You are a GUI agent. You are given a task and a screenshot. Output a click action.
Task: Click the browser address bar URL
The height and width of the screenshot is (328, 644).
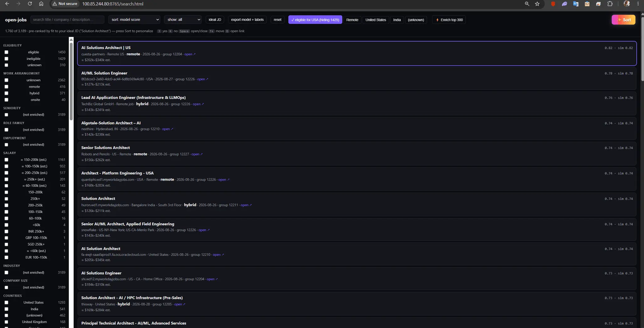point(113,4)
